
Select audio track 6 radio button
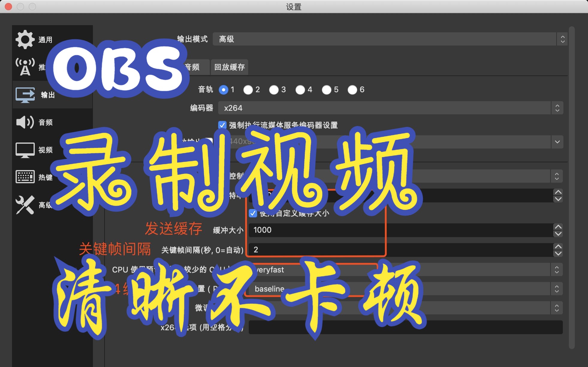pos(352,90)
